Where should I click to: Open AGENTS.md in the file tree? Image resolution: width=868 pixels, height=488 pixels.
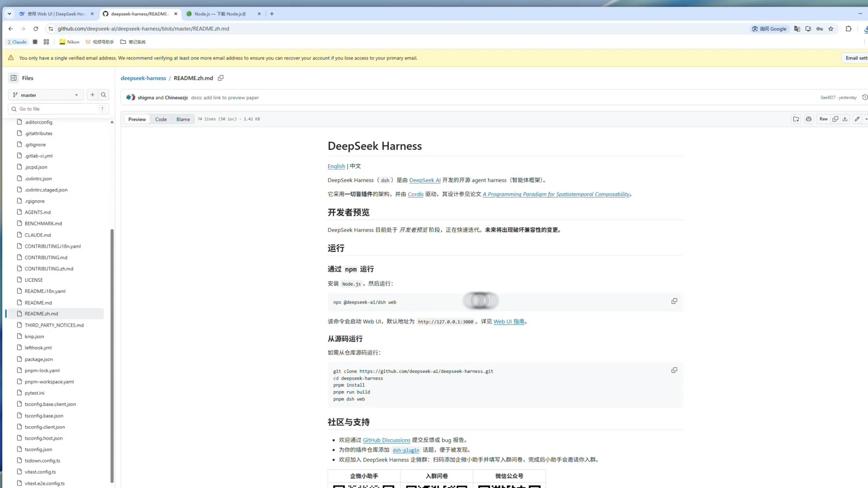point(37,213)
